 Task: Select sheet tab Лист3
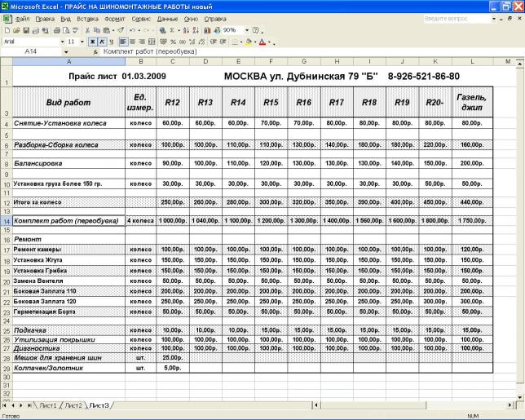click(x=99, y=405)
